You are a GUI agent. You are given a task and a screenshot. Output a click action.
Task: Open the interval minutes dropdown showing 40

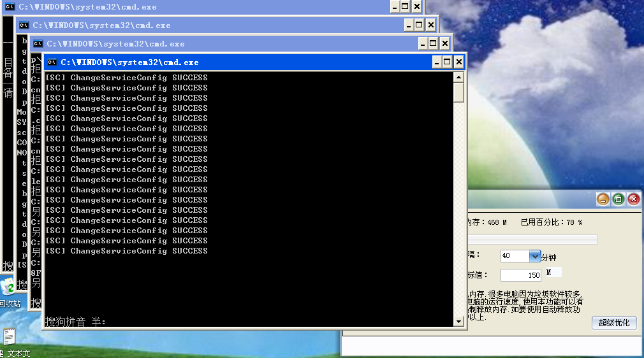point(534,256)
